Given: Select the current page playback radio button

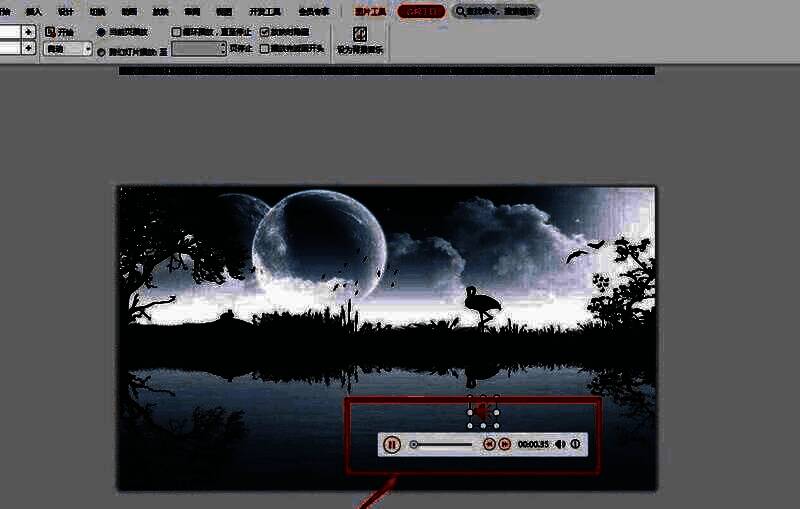Looking at the screenshot, I should (x=101, y=32).
